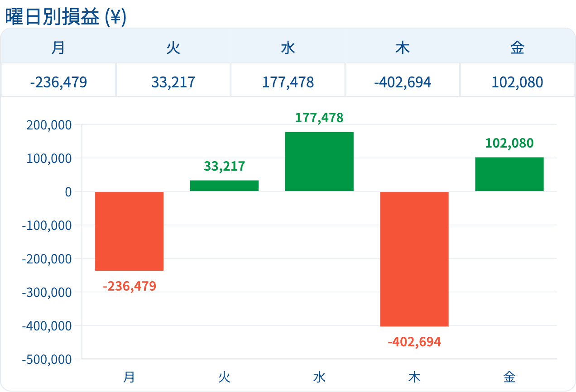Click the red Monday loss bar

click(x=129, y=231)
